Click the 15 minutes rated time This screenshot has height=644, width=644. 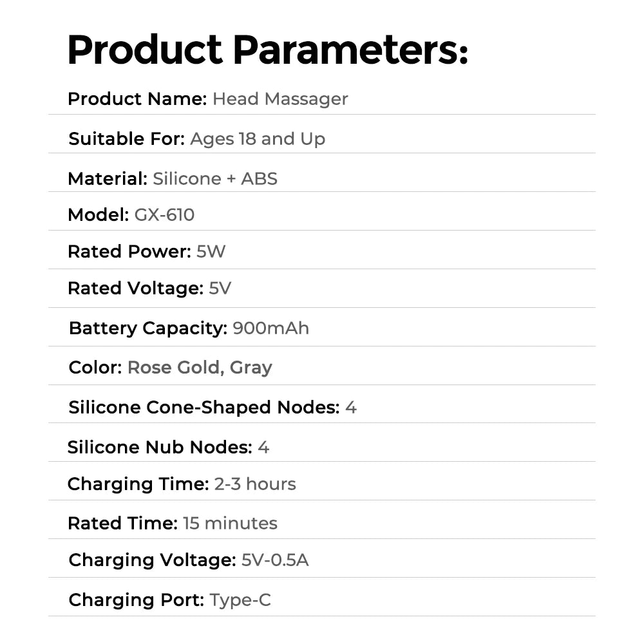pos(230,523)
